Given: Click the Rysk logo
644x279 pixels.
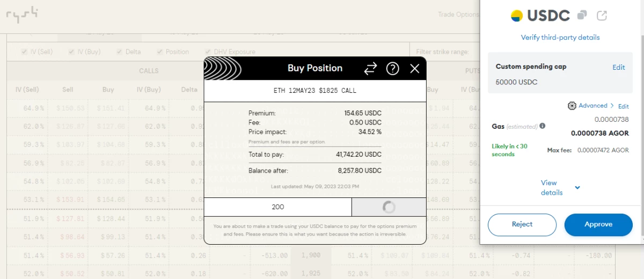Looking at the screenshot, I should tap(22, 14).
